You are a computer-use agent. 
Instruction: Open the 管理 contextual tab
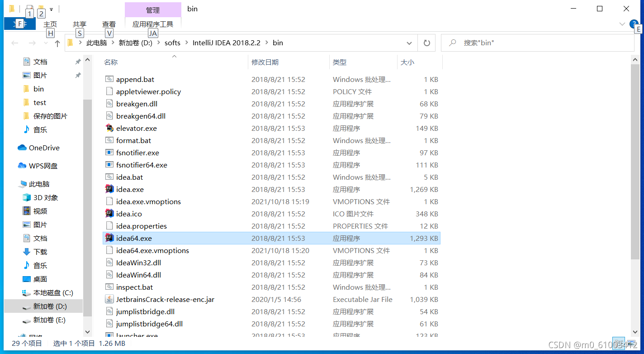[153, 10]
